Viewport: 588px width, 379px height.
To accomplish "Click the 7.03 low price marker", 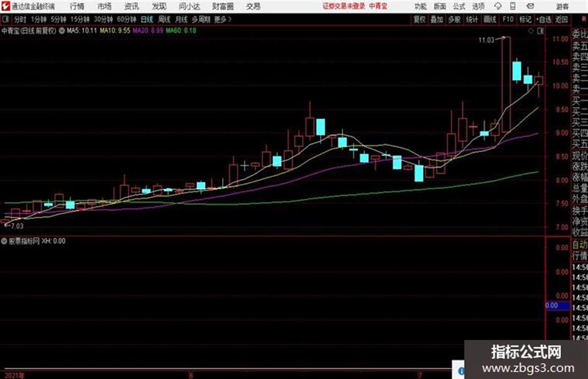I will point(17,226).
